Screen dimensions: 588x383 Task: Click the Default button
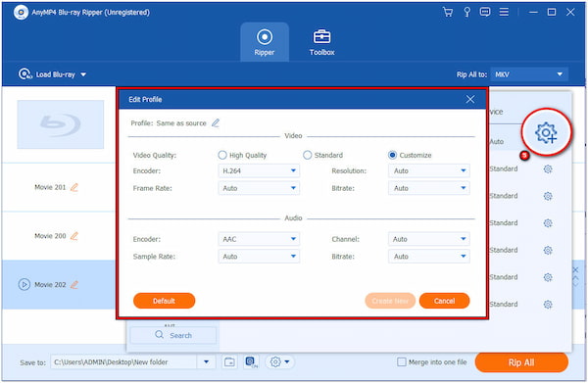[x=165, y=301]
